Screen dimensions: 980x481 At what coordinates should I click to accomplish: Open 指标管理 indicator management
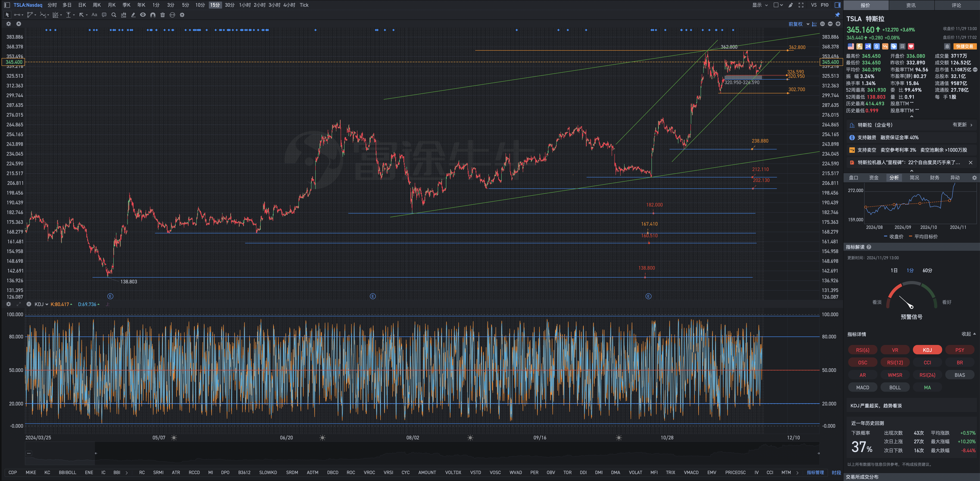815,473
